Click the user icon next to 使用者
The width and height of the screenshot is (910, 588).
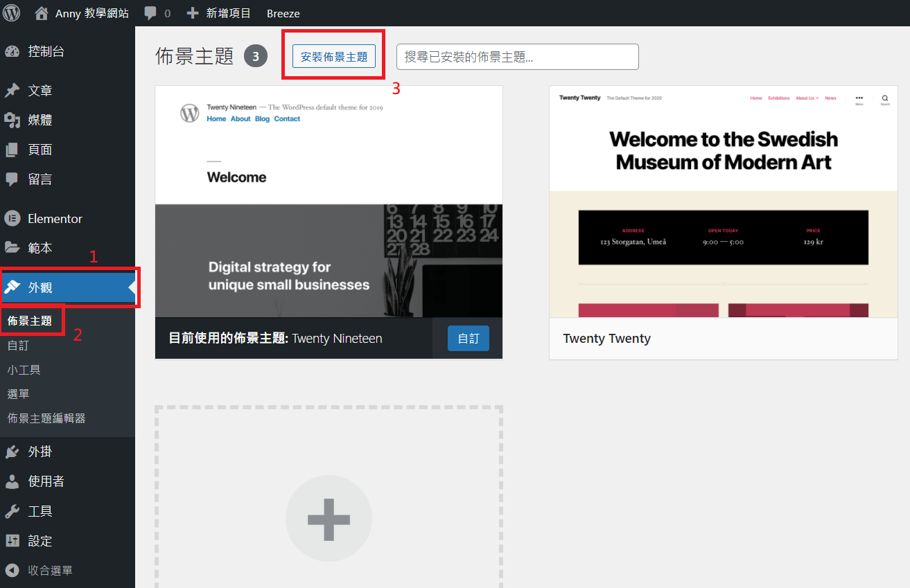[x=12, y=481]
